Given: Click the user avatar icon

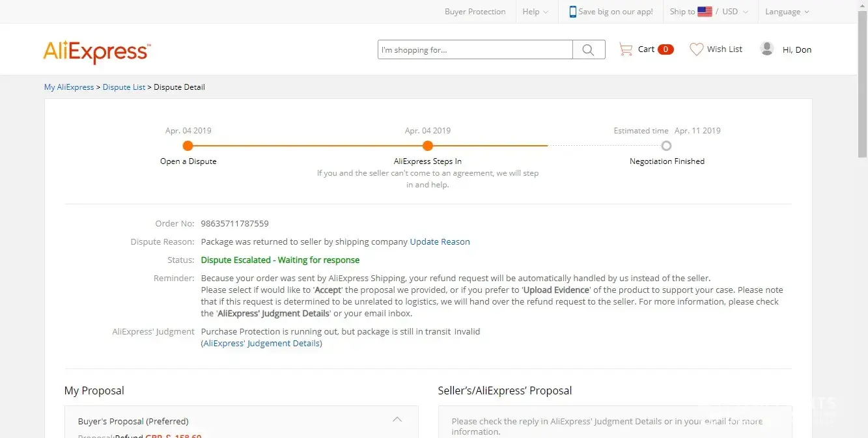Looking at the screenshot, I should point(767,49).
